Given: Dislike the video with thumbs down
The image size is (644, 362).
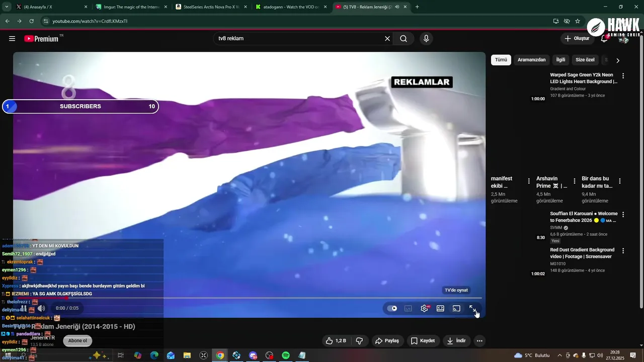Looking at the screenshot, I should [x=359, y=340].
